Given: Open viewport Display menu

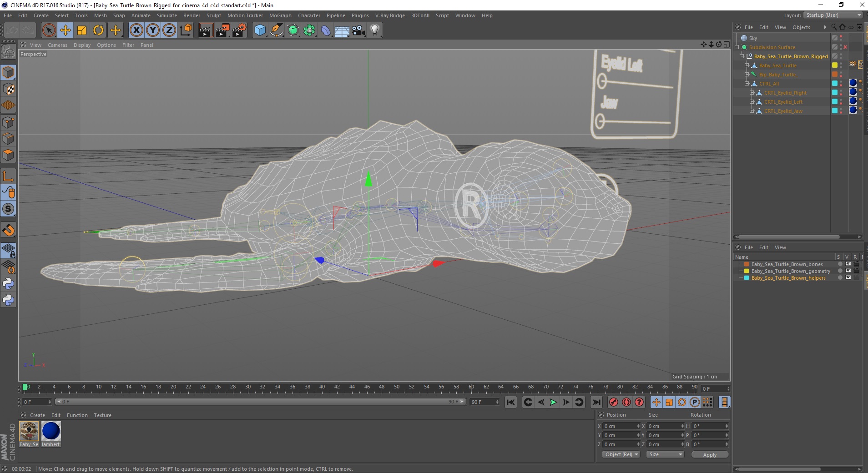Looking at the screenshot, I should point(82,45).
